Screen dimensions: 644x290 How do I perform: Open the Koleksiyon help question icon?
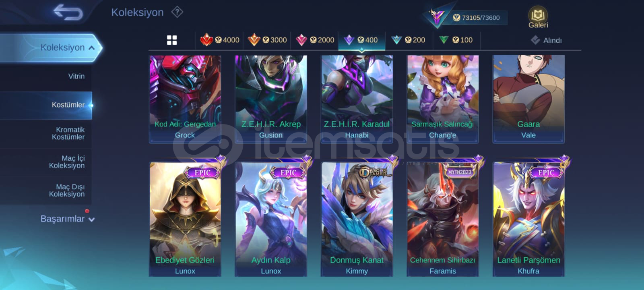tap(177, 12)
